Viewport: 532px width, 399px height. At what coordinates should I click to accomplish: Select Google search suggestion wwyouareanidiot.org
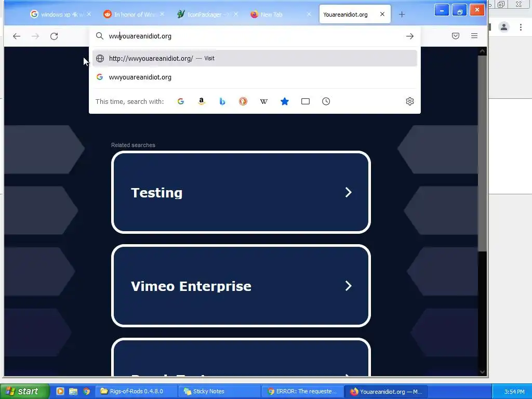(x=255, y=77)
